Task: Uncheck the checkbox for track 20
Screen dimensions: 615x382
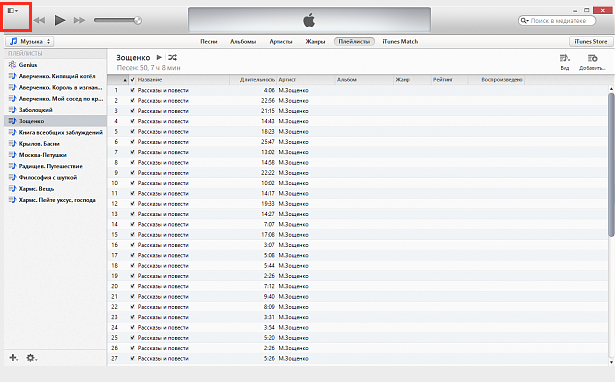Action: [133, 286]
